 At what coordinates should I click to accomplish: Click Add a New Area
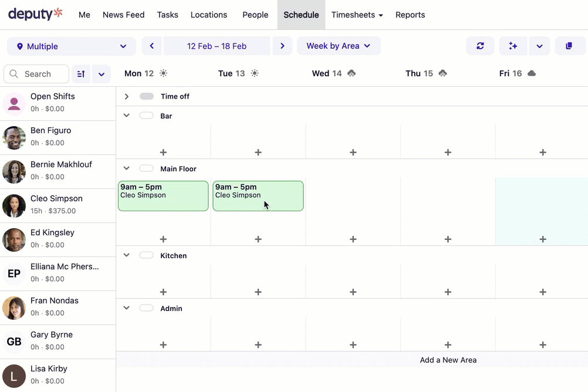point(448,360)
